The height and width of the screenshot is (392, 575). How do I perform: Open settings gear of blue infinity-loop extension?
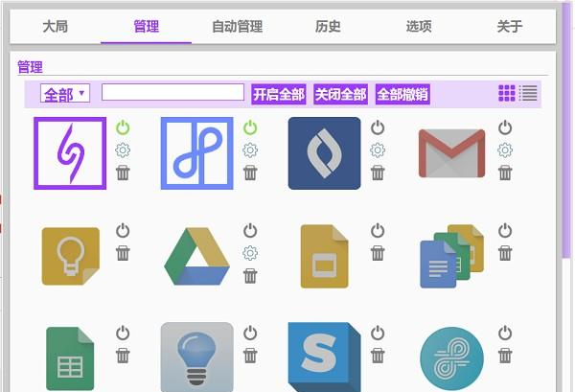coord(250,150)
